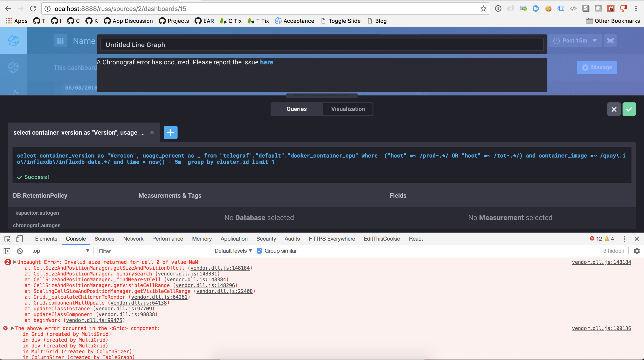Image resolution: width=644 pixels, height=360 pixels.
Task: Open DevTools Network tab
Action: [133, 239]
